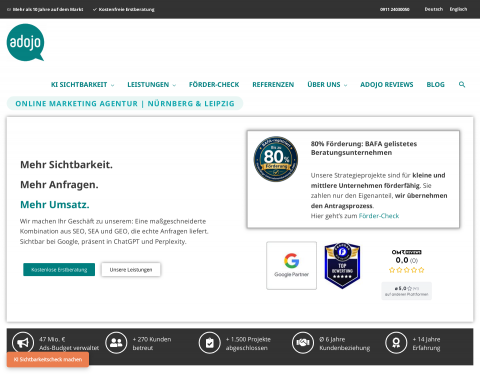The width and height of the screenshot is (480, 374).
Task: Call the 0911 phone number link
Action: [395, 9]
